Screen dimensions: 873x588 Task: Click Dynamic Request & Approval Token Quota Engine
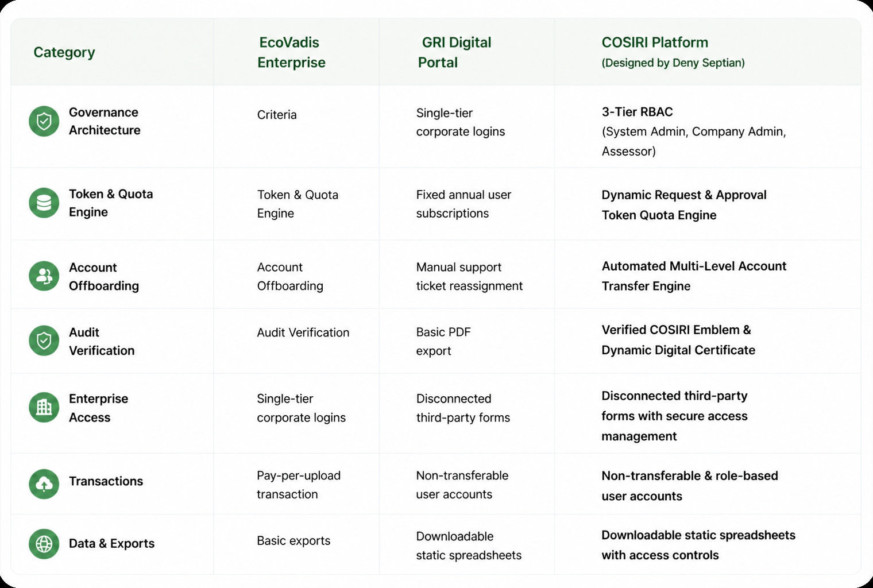pos(684,204)
